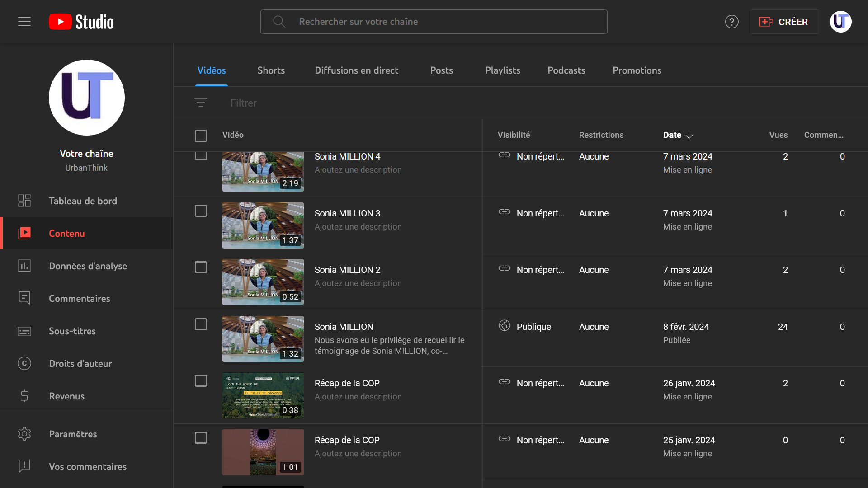This screenshot has height=488, width=868.
Task: Open the help question-mark icon
Action: (731, 22)
